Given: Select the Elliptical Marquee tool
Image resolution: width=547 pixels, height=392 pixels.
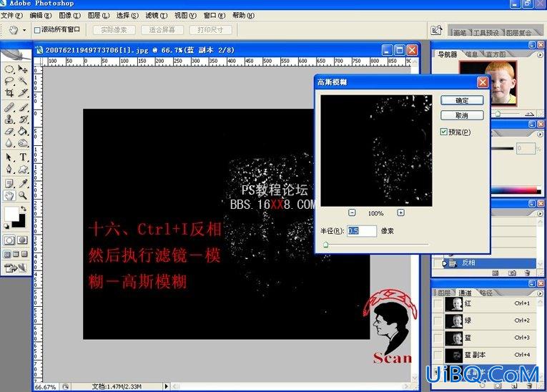Looking at the screenshot, I should coord(9,69).
